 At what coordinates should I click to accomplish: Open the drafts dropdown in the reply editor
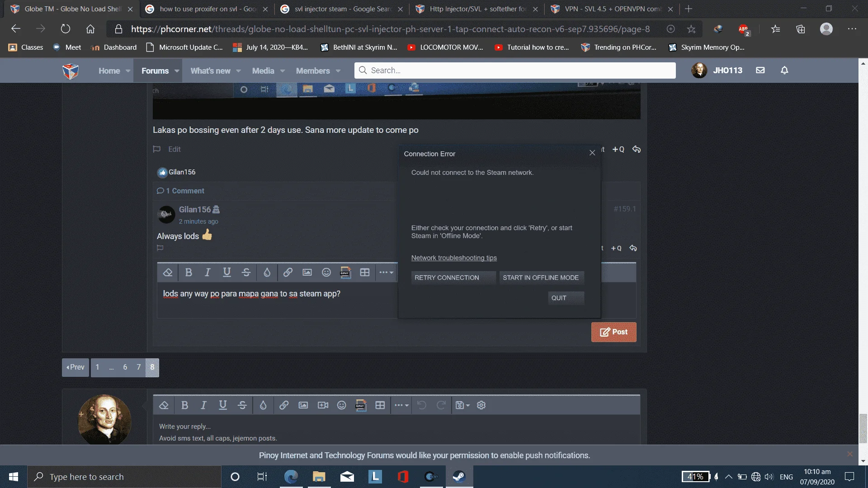[462, 405]
